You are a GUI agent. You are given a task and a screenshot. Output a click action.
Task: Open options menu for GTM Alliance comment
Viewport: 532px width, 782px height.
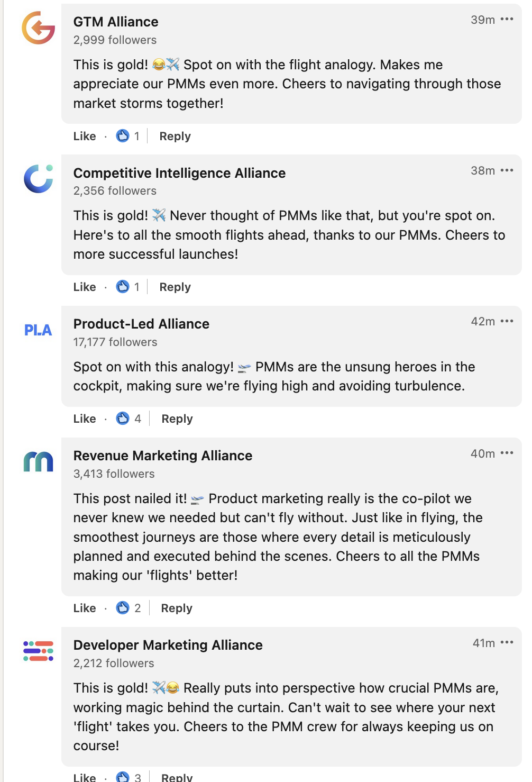pos(507,19)
